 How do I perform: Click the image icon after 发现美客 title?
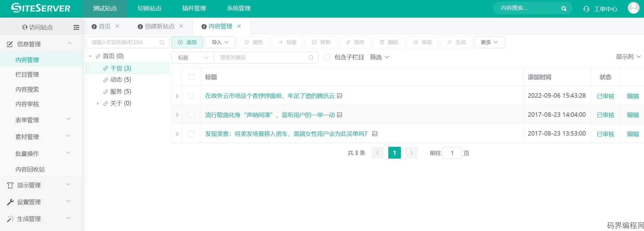[375, 134]
